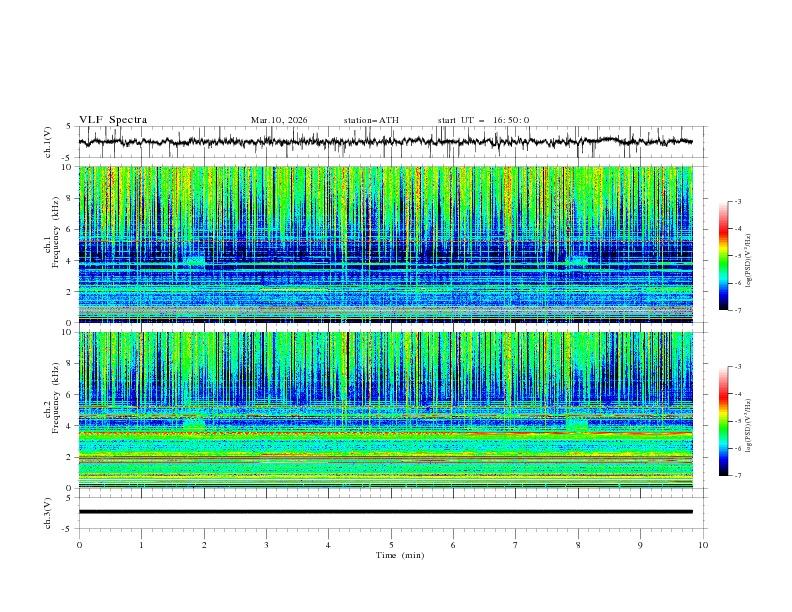Click the ch.2 spectrogram color scale bar

[723, 421]
